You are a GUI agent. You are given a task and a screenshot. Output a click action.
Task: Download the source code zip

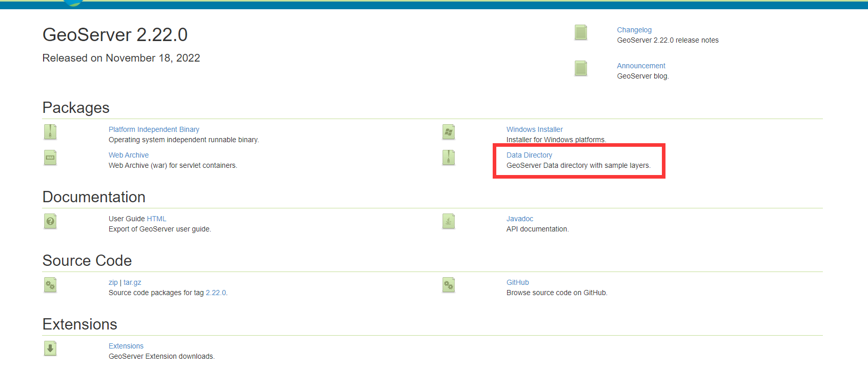click(113, 282)
